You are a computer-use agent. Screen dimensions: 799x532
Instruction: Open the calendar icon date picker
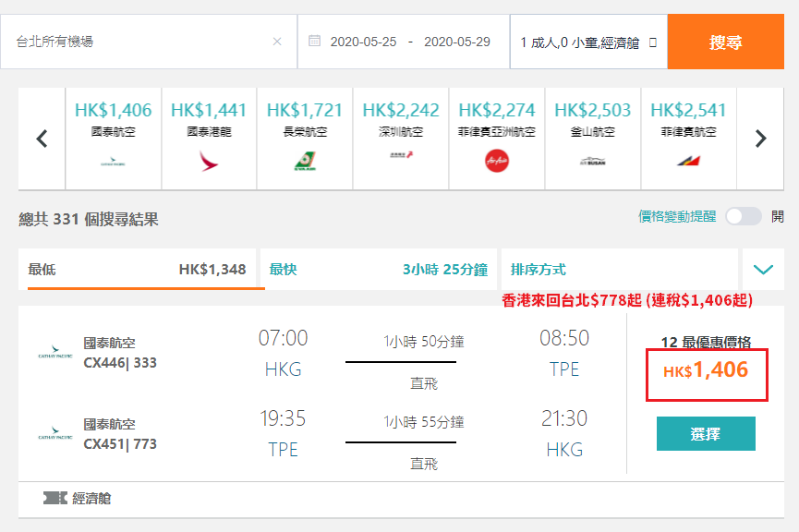click(x=314, y=41)
